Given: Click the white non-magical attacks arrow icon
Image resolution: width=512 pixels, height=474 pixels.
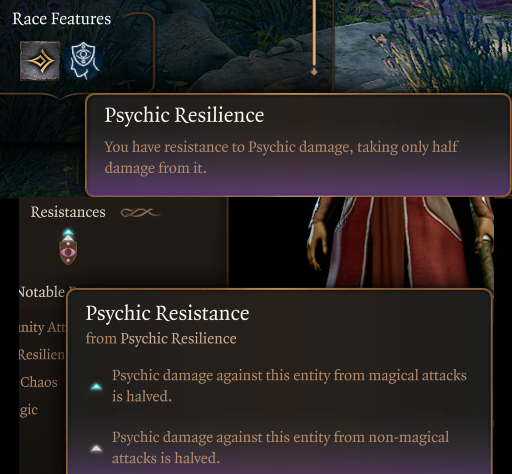Looking at the screenshot, I should pos(96,449).
